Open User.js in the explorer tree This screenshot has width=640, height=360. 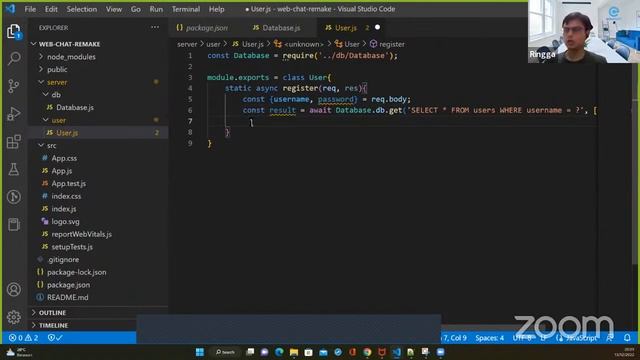pos(98,133)
